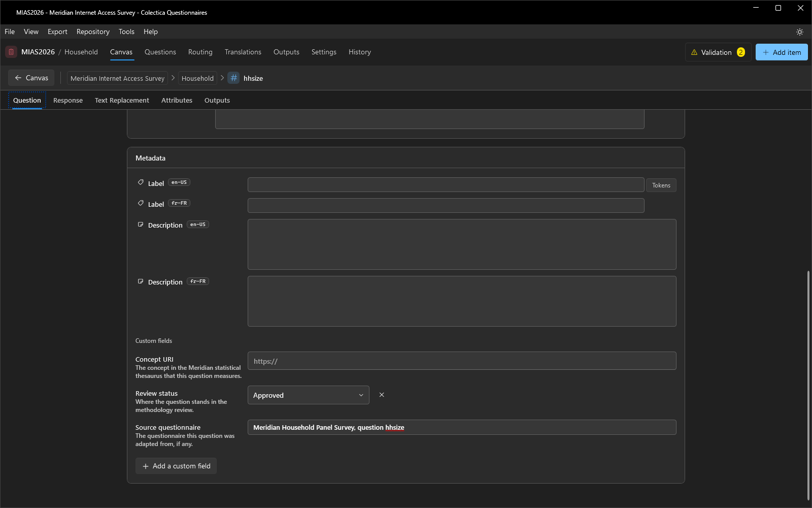Click the Tokens button
The height and width of the screenshot is (508, 812).
661,185
